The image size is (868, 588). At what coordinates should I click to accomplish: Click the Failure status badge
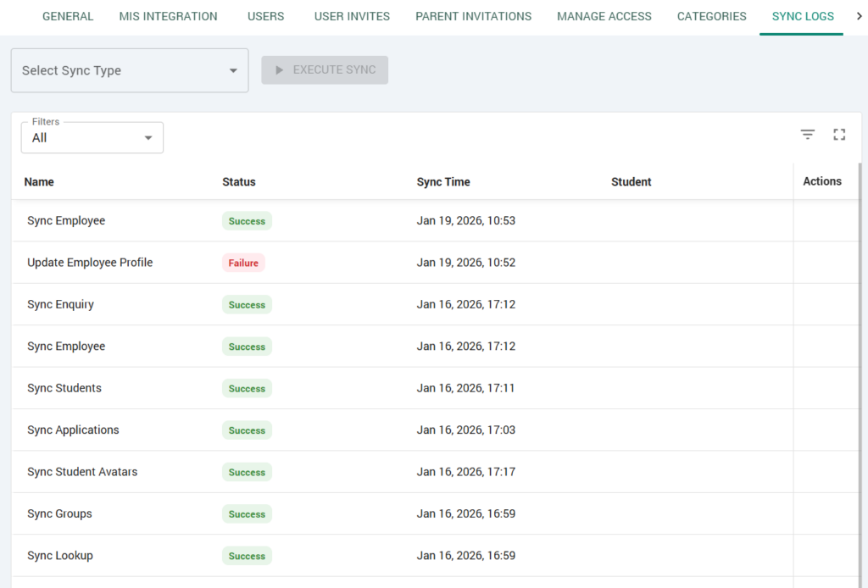pyautogui.click(x=243, y=263)
